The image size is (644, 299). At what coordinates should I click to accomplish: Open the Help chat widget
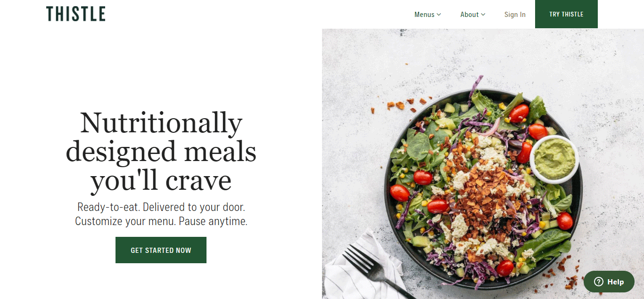609,282
